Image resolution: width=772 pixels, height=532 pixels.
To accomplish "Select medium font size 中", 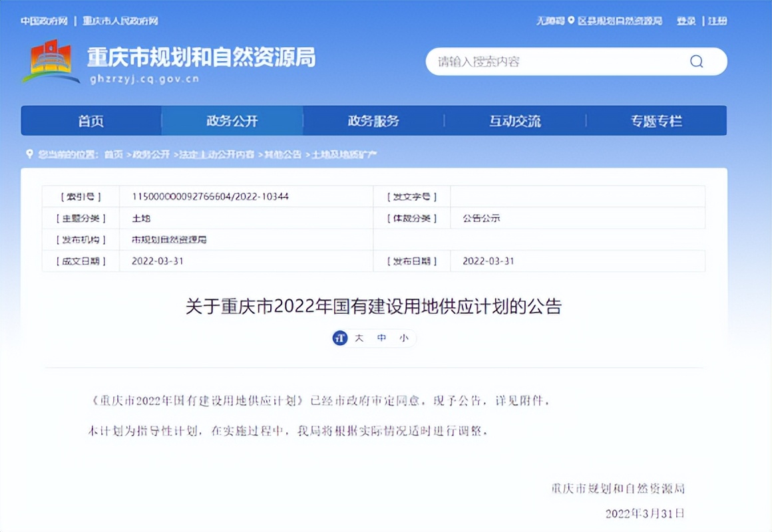I will pyautogui.click(x=381, y=338).
